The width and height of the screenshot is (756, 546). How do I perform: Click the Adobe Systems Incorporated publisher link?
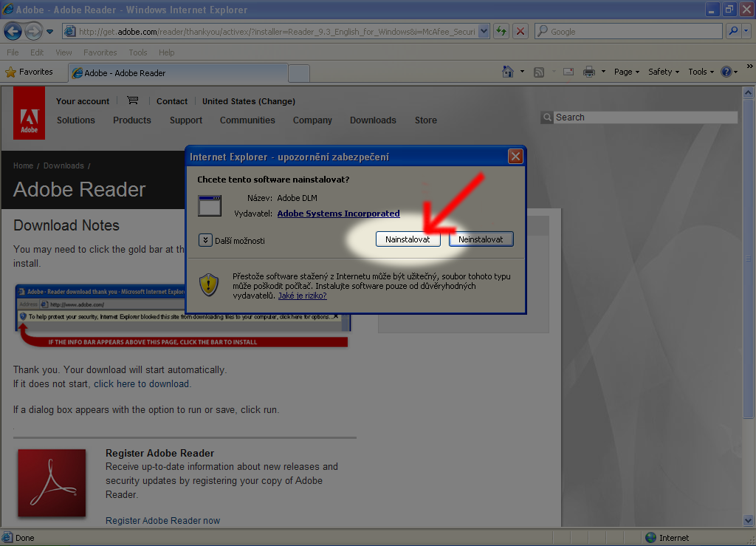tap(338, 214)
